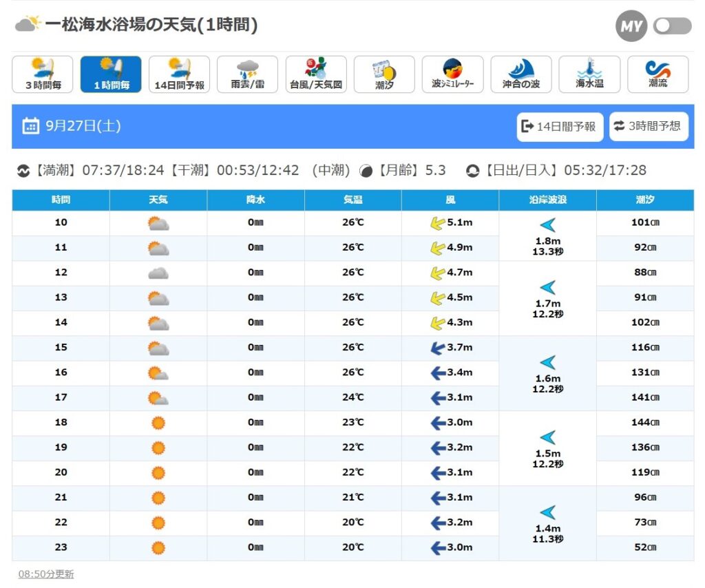The width and height of the screenshot is (705, 588).
Task: Click the 天気 column header
Action: tap(158, 200)
